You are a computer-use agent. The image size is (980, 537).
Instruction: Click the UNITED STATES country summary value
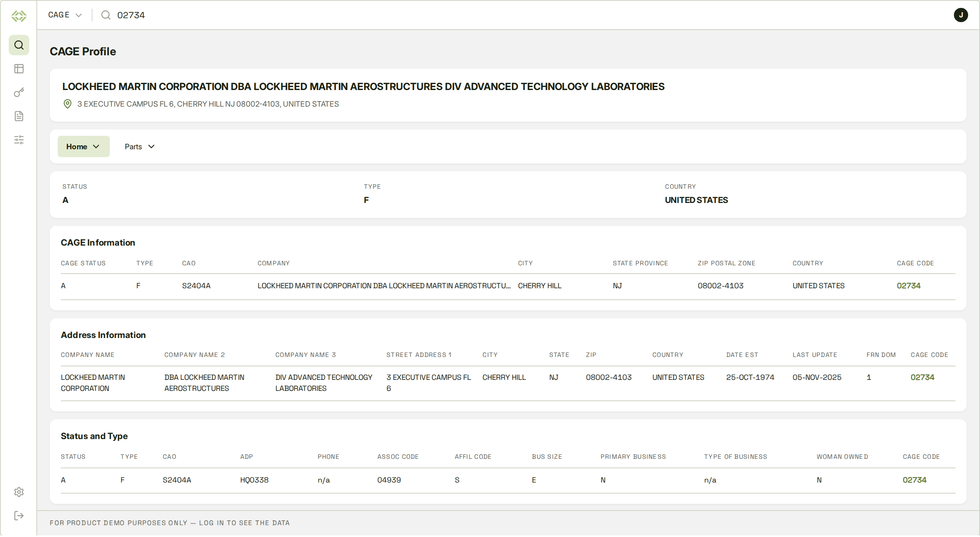(x=696, y=200)
